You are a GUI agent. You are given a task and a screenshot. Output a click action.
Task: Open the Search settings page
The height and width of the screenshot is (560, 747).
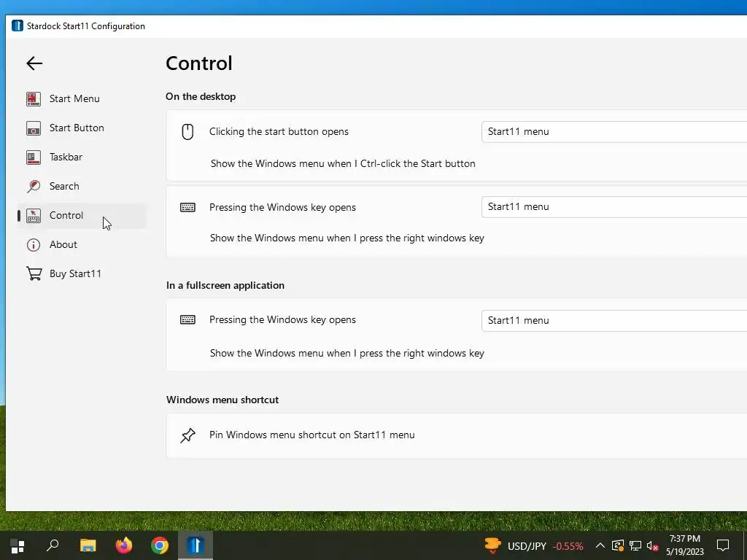pyautogui.click(x=82, y=186)
